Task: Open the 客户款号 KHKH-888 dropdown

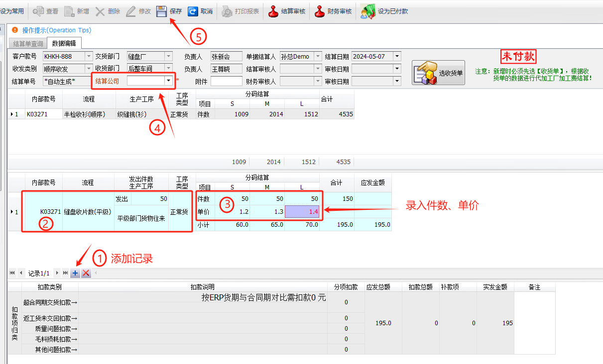Action: 89,56
